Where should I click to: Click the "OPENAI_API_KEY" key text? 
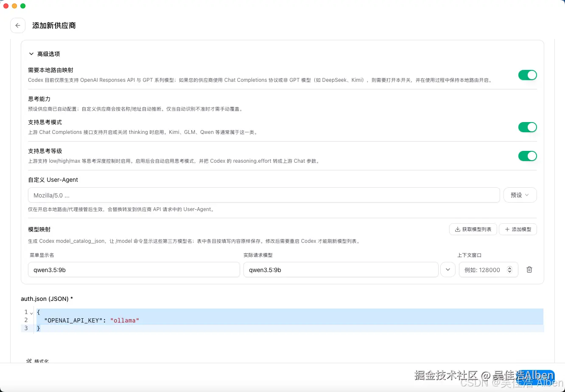pos(73,320)
